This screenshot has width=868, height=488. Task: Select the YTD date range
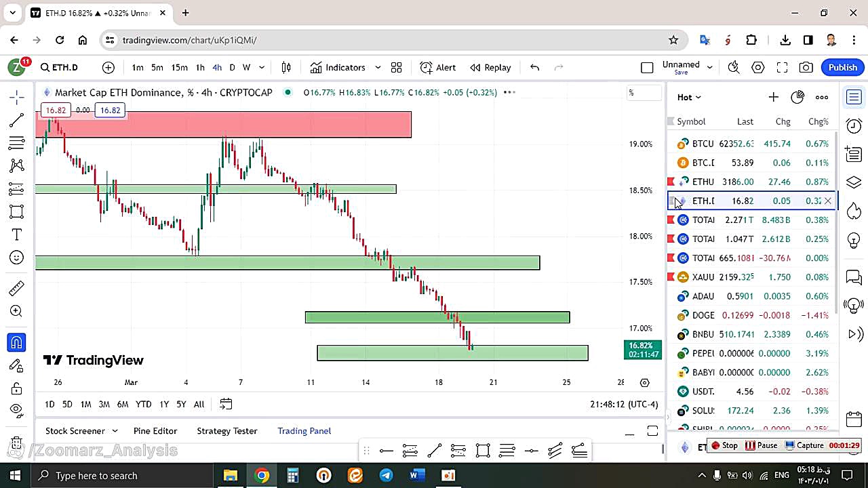[143, 404]
